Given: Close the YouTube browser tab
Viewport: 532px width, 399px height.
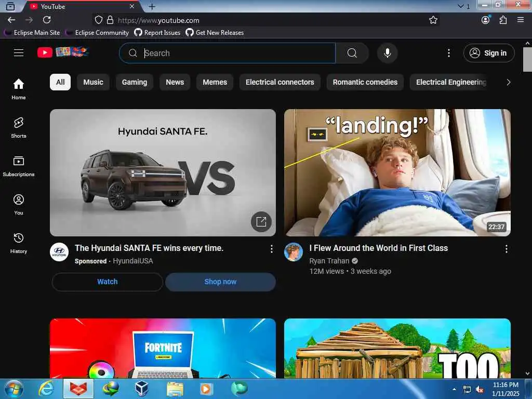Looking at the screenshot, I should [x=132, y=6].
